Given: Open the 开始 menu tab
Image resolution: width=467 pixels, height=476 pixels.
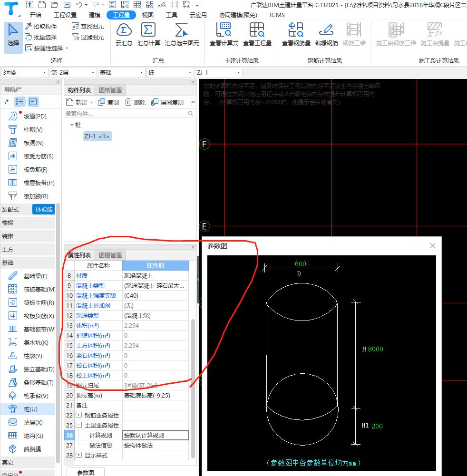Looking at the screenshot, I should point(36,15).
